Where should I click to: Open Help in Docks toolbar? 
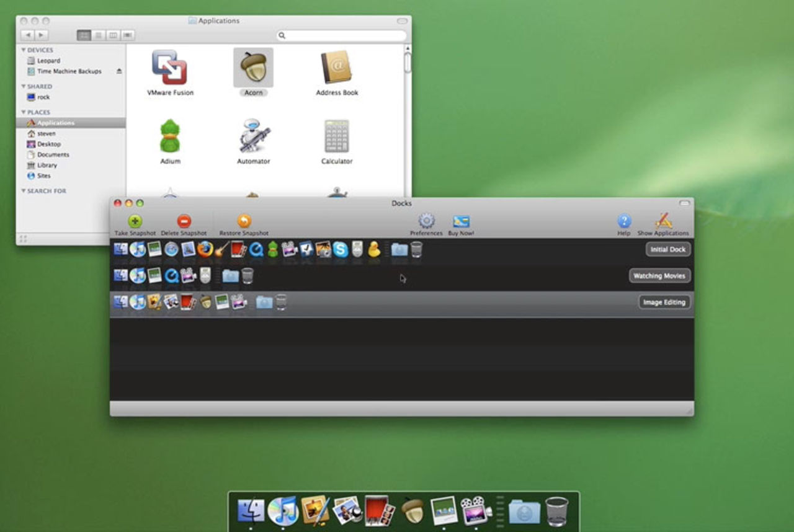623,221
